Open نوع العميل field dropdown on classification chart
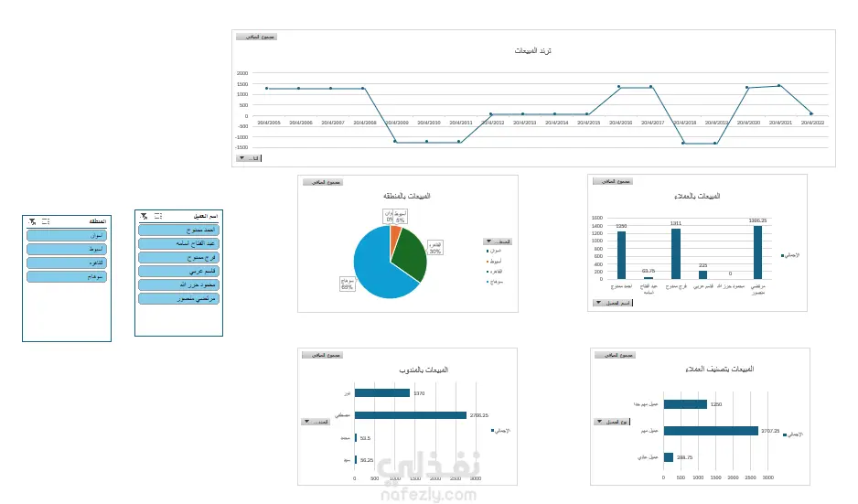The image size is (858, 504). (x=612, y=422)
